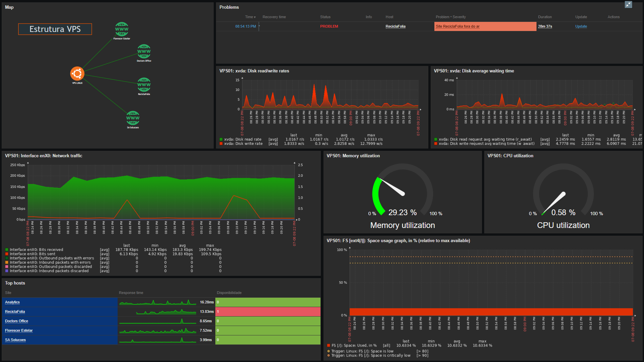Click the Analytics response time sparkline
This screenshot has width=644, height=362.
pos(158,302)
